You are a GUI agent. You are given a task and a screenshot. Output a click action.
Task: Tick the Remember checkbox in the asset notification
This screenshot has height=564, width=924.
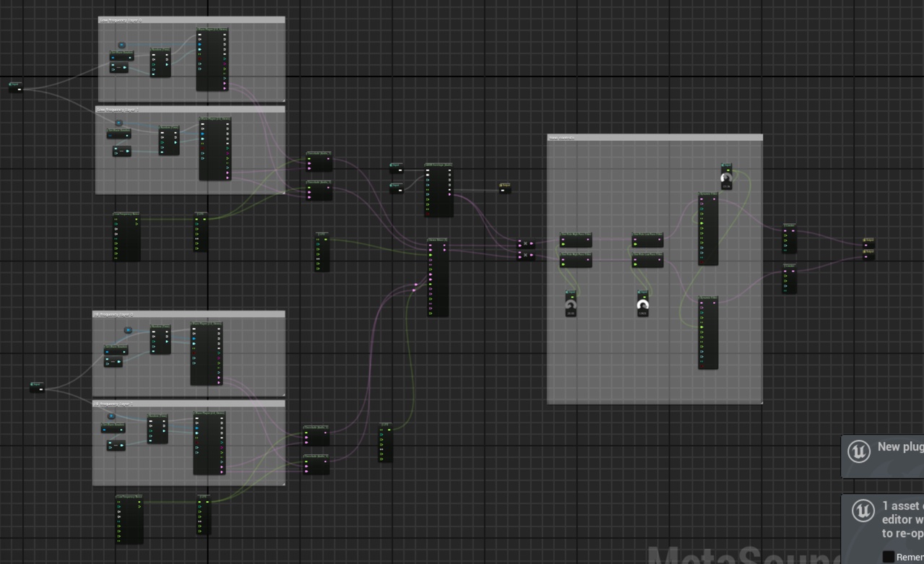[x=888, y=557]
